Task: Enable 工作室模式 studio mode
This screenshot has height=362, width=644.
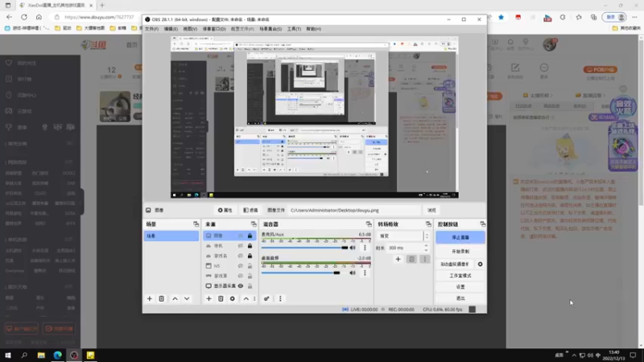Action: (460, 276)
